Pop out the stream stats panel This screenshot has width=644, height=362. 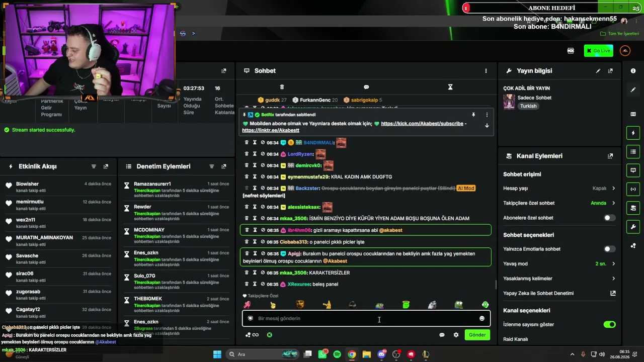(x=224, y=71)
